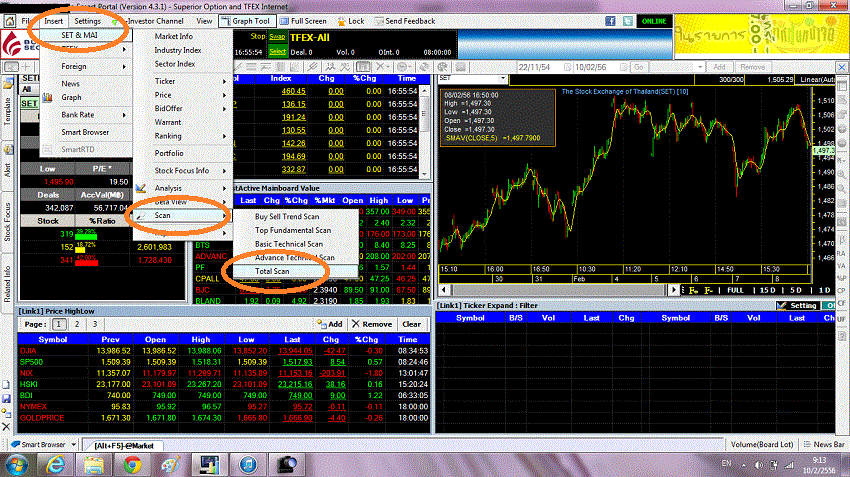
Task: Open Google Chrome from the taskbar
Action: (132, 465)
